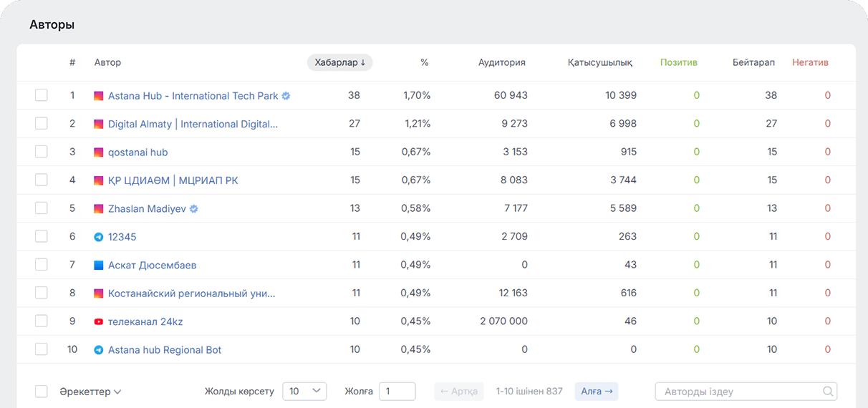Check the Аскат Дюсембаев row checkbox
The width and height of the screenshot is (868, 408).
click(x=42, y=265)
